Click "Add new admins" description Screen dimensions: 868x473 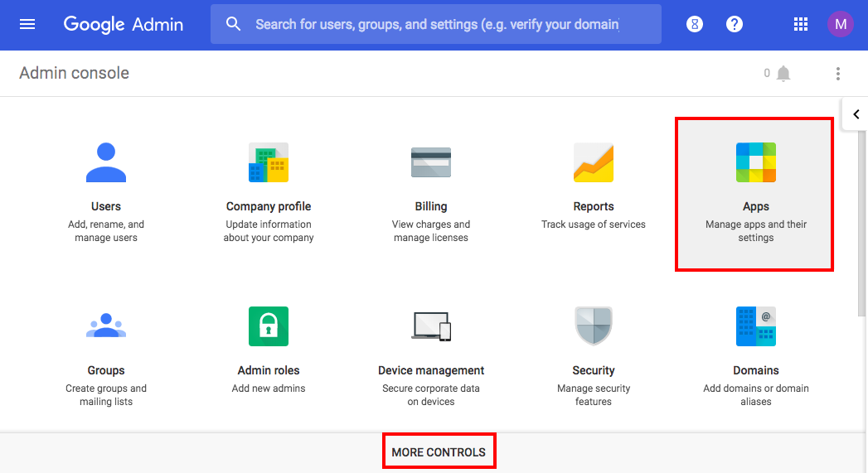[x=269, y=389]
